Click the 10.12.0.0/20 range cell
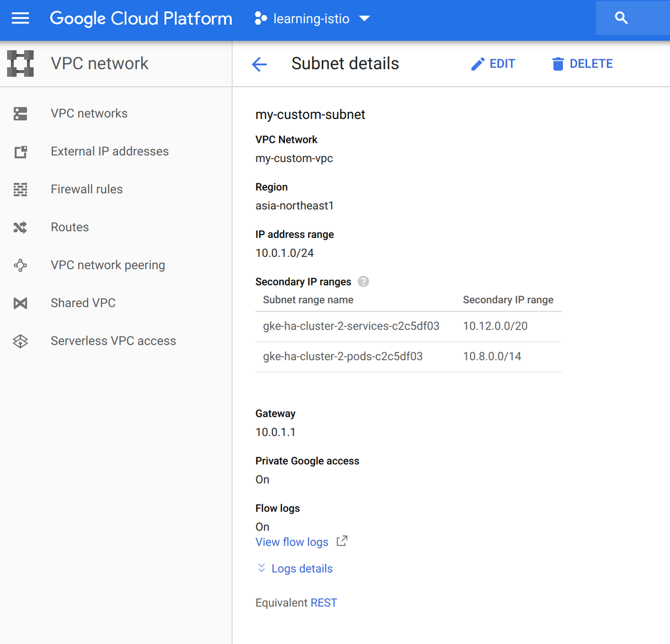 tap(495, 326)
